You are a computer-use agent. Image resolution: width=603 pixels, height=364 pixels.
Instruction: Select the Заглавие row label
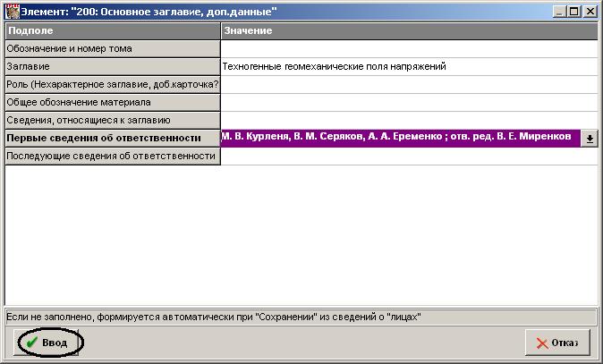coord(112,66)
